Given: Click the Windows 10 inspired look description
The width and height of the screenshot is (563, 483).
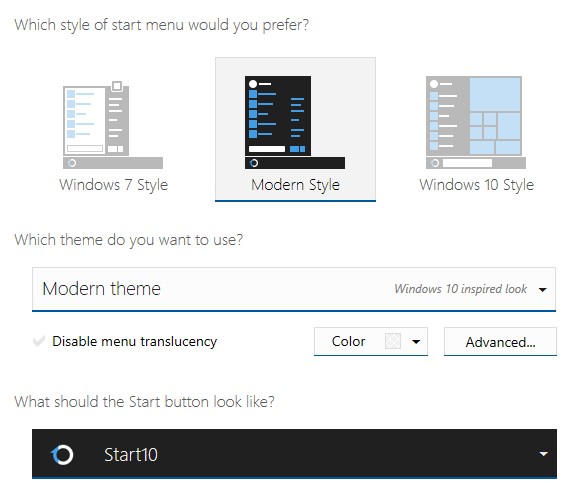Looking at the screenshot, I should (x=461, y=289).
